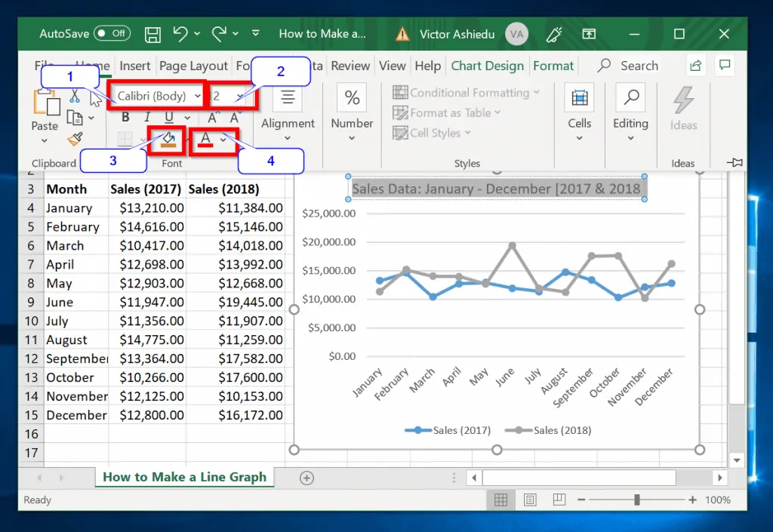
Task: Toggle Italic formatting
Action: point(147,118)
